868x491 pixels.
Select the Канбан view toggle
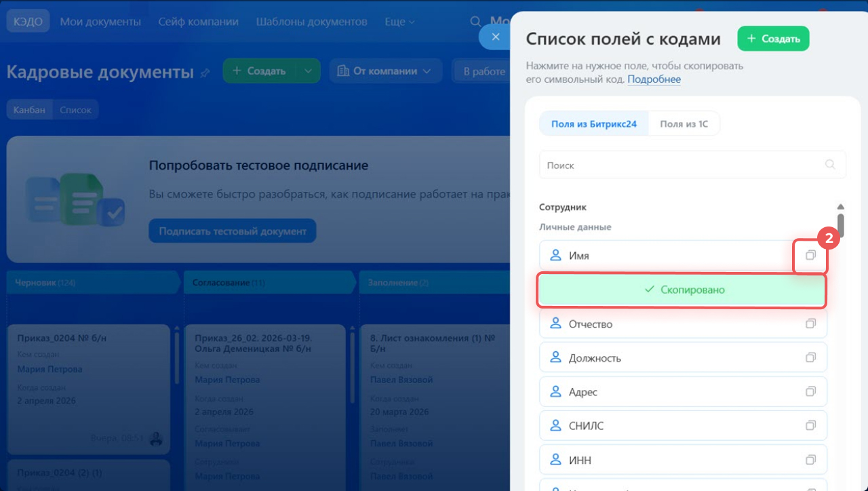(30, 110)
